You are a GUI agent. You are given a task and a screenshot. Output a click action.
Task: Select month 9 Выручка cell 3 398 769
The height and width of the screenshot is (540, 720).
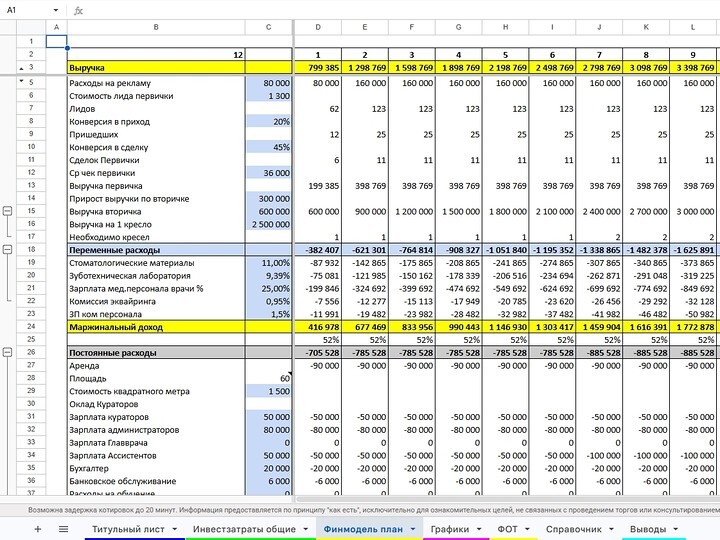point(692,68)
